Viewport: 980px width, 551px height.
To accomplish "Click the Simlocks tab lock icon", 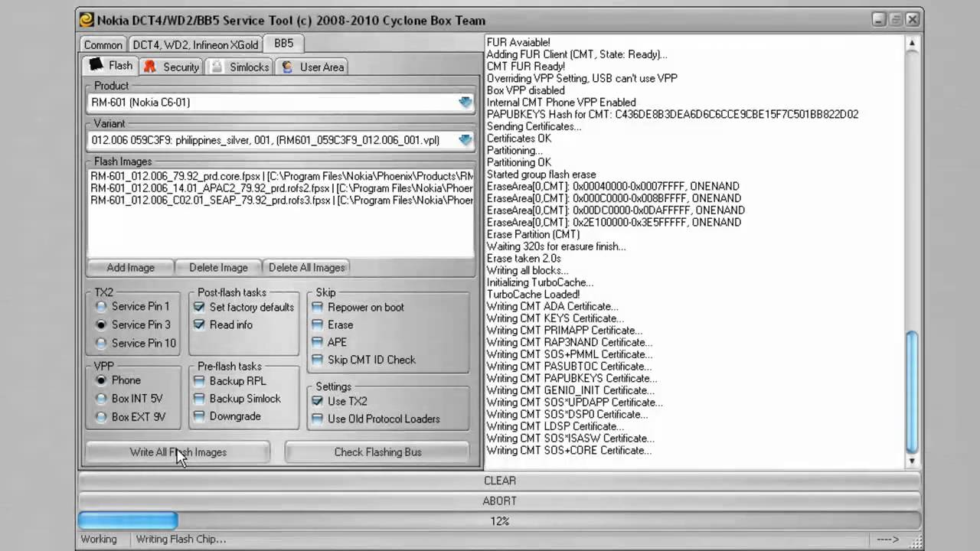I will (x=217, y=67).
